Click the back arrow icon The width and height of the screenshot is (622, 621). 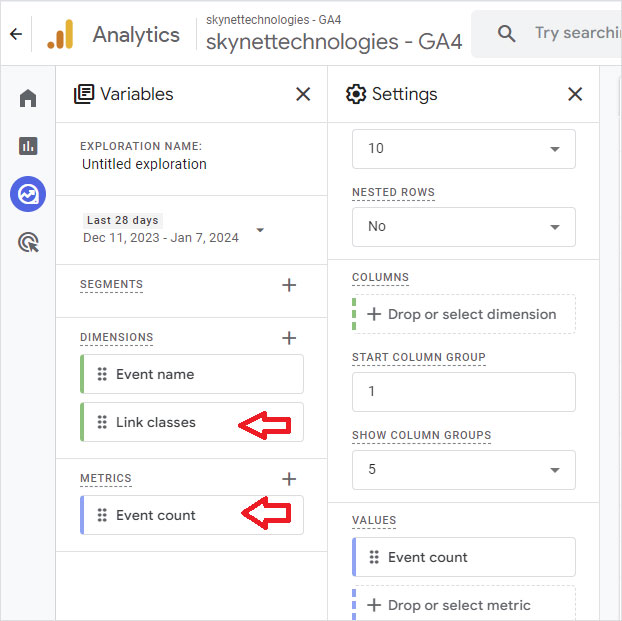(x=16, y=34)
